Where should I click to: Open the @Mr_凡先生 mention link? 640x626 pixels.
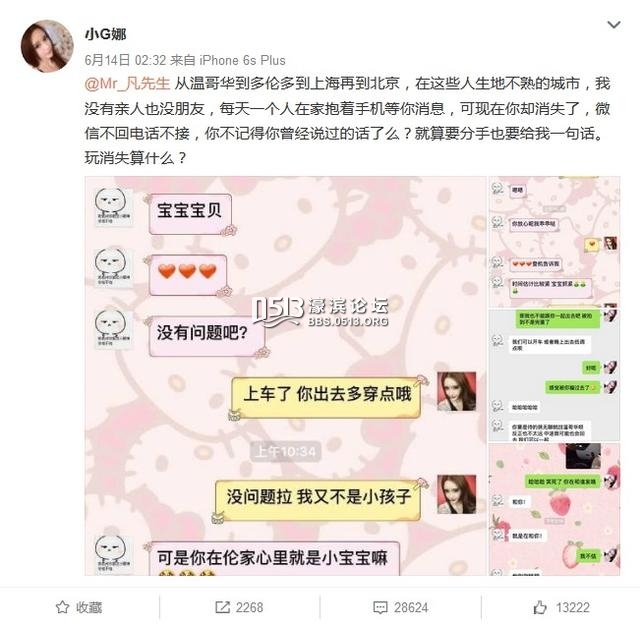click(127, 84)
